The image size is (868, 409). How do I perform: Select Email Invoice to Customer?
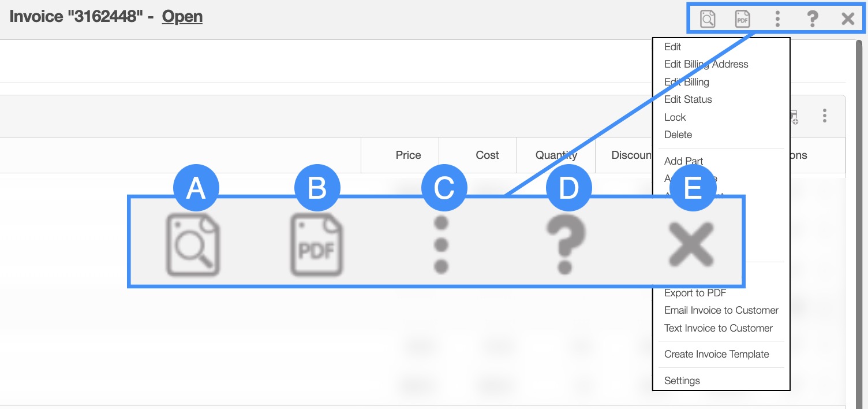(721, 310)
